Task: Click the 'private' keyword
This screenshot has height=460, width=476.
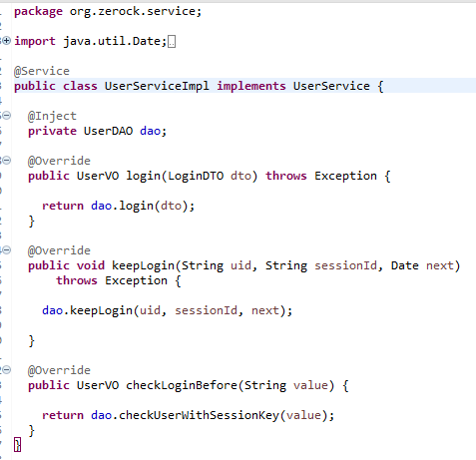Action: tap(52, 131)
